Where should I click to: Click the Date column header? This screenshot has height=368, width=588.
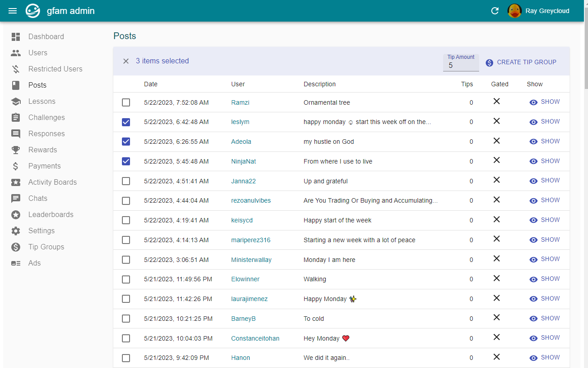pos(151,84)
